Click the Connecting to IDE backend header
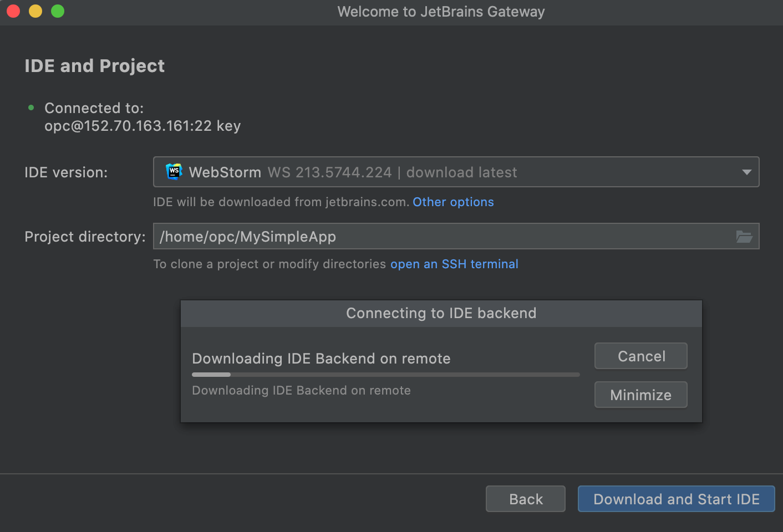 (x=441, y=313)
